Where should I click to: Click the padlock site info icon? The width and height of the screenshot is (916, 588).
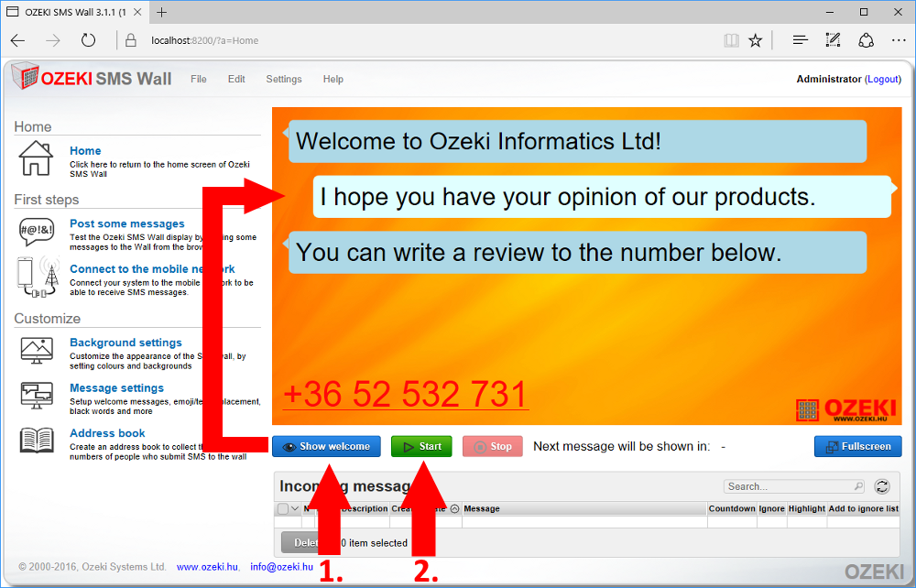coord(131,40)
